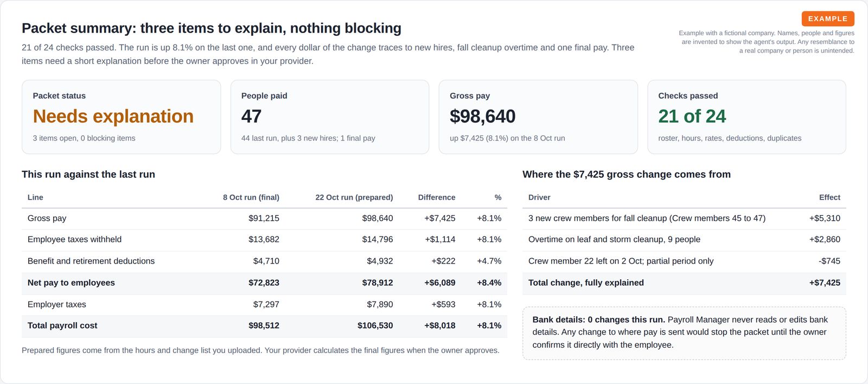This screenshot has height=384, width=868.
Task: Click '3 items open, 0 blocking items' note
Action: tap(84, 138)
